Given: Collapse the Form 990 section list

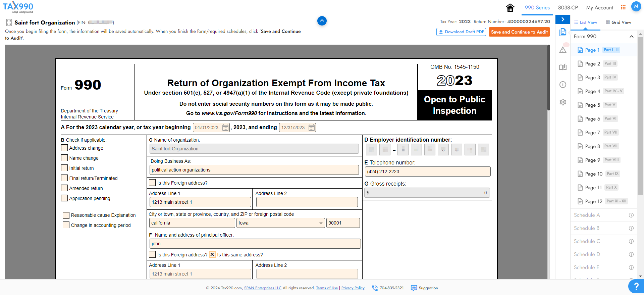Looking at the screenshot, I should pyautogui.click(x=631, y=37).
